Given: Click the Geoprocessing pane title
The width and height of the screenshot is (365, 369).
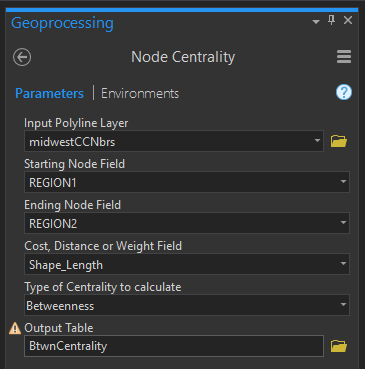Looking at the screenshot, I should (x=62, y=23).
